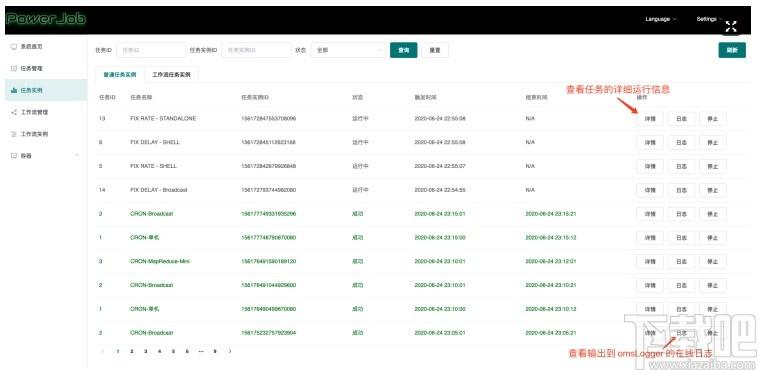Screen dimensions: 759x370
Task: Click trigger time 2020-06-24 22:54:55
Action: click(x=440, y=190)
